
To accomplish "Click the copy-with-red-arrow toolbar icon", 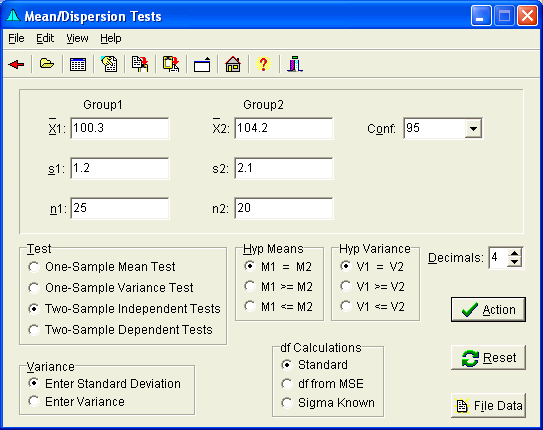I will (140, 64).
